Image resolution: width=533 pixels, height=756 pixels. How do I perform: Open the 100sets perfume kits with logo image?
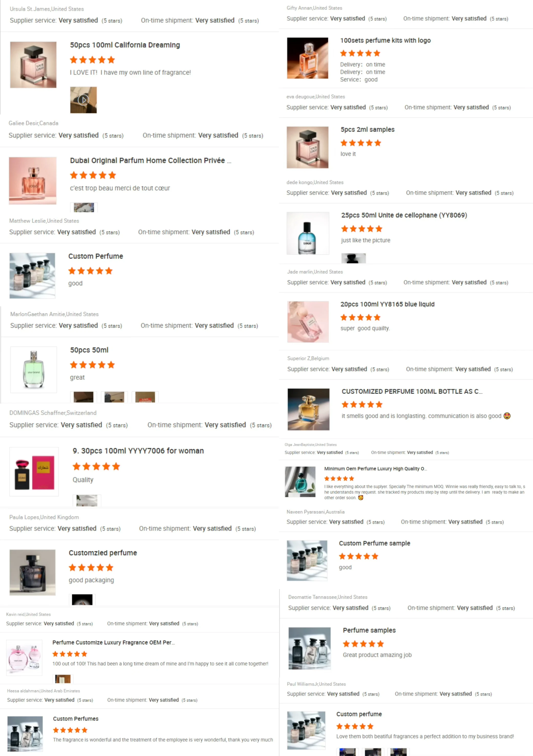[x=307, y=58]
